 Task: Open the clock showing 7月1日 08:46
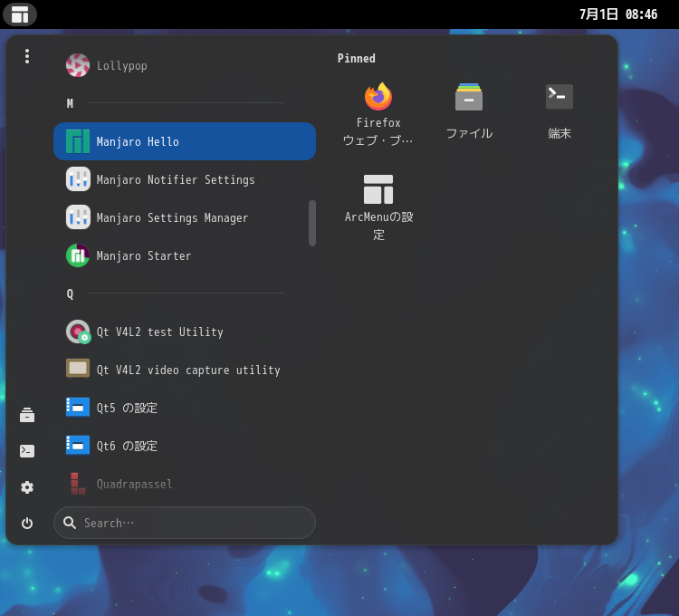(618, 14)
